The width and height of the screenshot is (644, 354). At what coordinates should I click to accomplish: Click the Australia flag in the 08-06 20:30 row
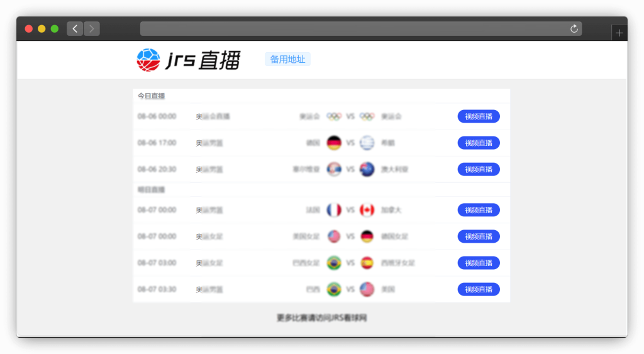(367, 169)
